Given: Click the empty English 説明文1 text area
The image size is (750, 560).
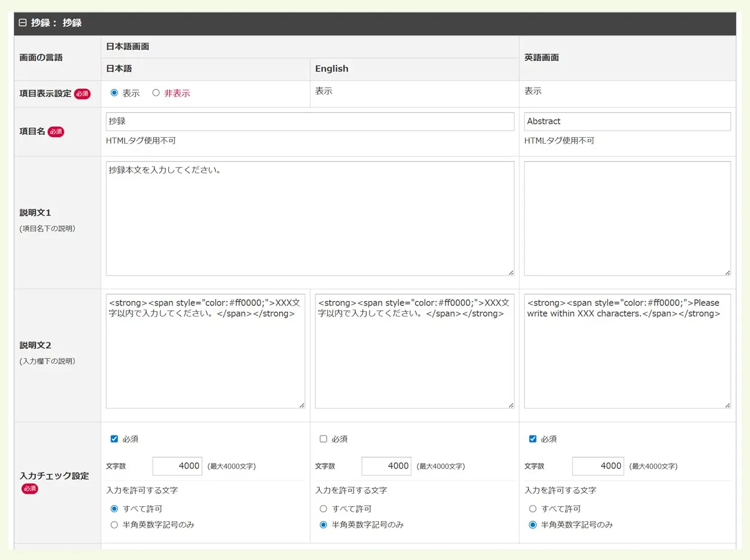Looking at the screenshot, I should (627, 218).
